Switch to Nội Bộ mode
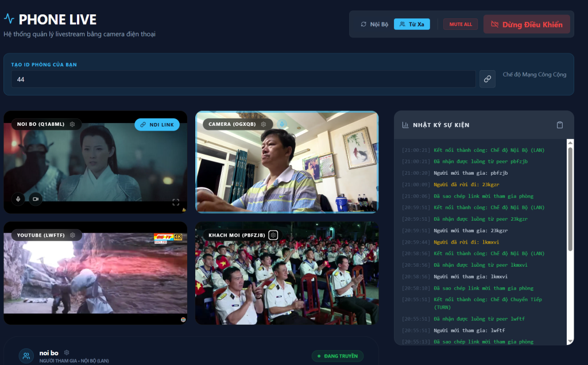Viewport: 588px width, 365px height. 374,24
